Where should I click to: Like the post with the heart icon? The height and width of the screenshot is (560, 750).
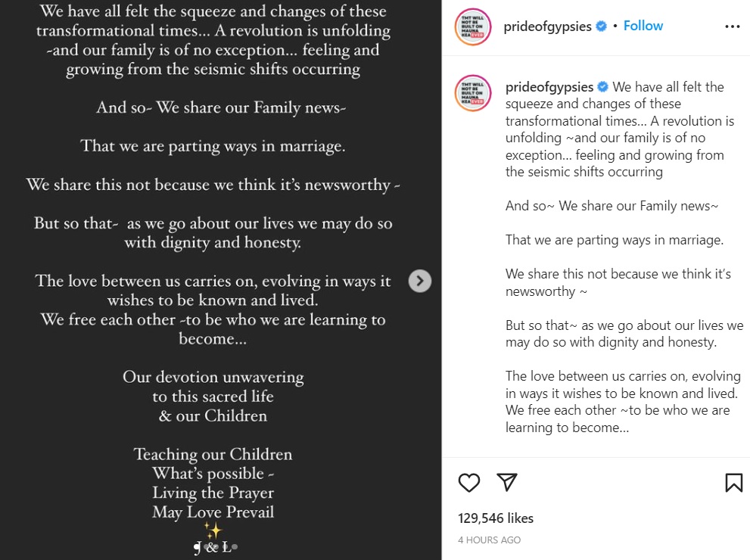pos(469,483)
